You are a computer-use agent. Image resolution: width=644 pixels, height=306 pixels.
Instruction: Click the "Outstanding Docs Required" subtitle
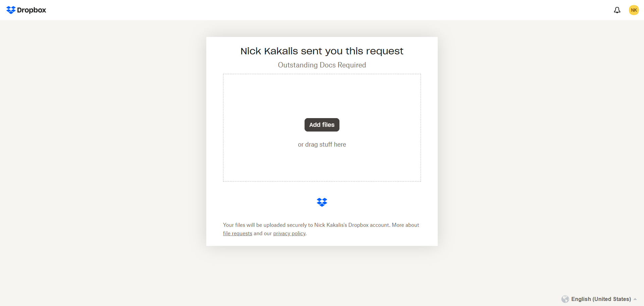[322, 65]
